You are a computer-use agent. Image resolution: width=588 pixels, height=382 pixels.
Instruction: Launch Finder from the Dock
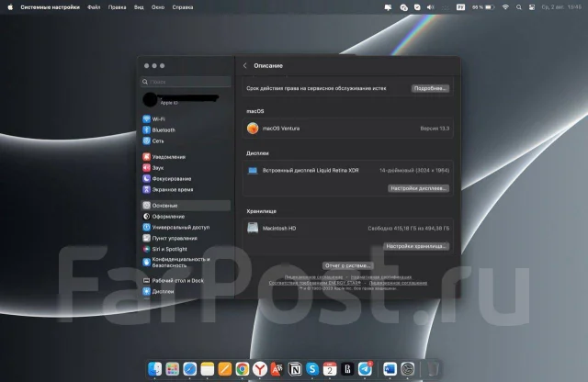154,369
